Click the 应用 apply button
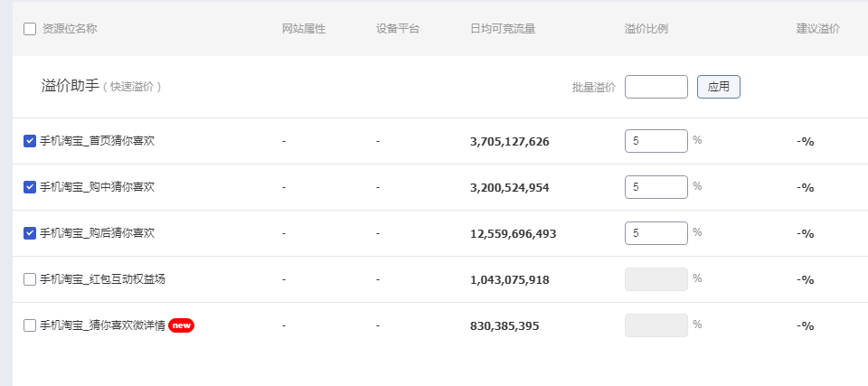This screenshot has height=386, width=868. click(719, 87)
